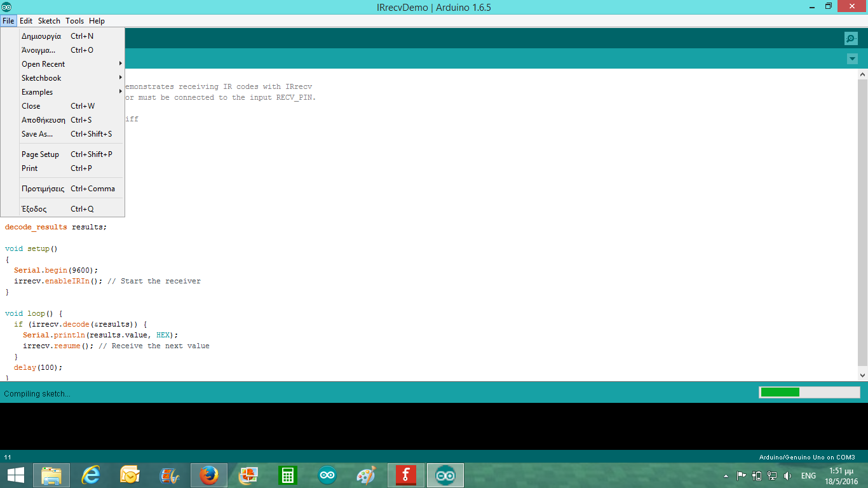
Task: Open the Serial Monitor magnifier icon
Action: [x=851, y=38]
